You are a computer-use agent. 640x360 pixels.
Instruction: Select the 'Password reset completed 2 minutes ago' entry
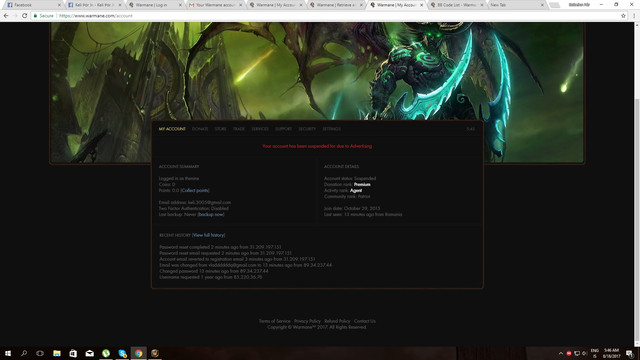220,247
